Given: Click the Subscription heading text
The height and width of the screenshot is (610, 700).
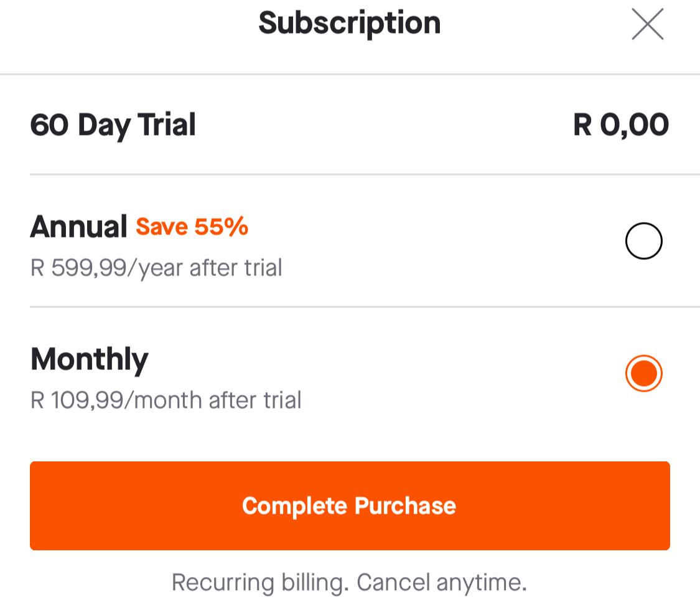Looking at the screenshot, I should coord(349,24).
